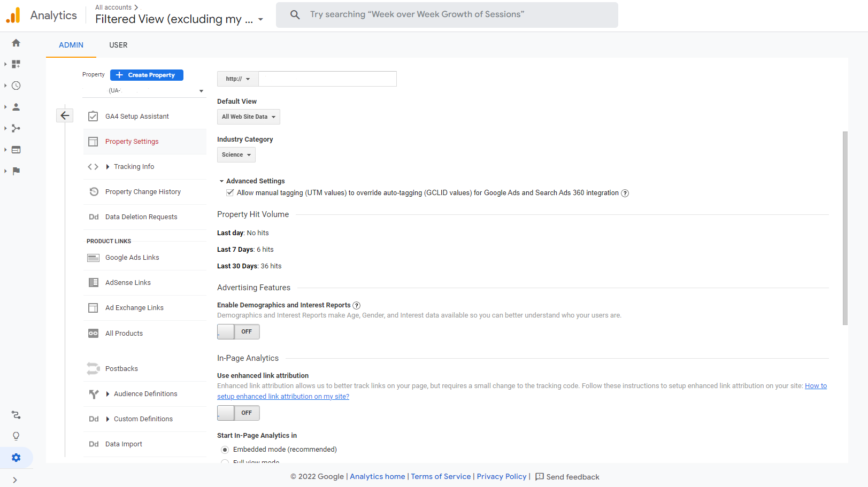The height and width of the screenshot is (487, 868).
Task: Open Discover lightbulb icon
Action: pyautogui.click(x=16, y=436)
